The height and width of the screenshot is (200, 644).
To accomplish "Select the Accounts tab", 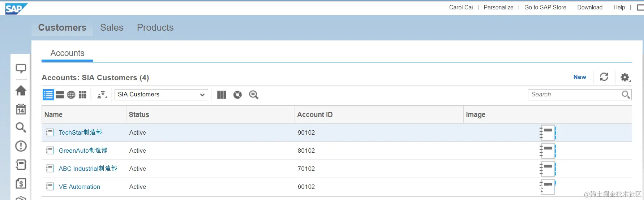I will [x=67, y=53].
